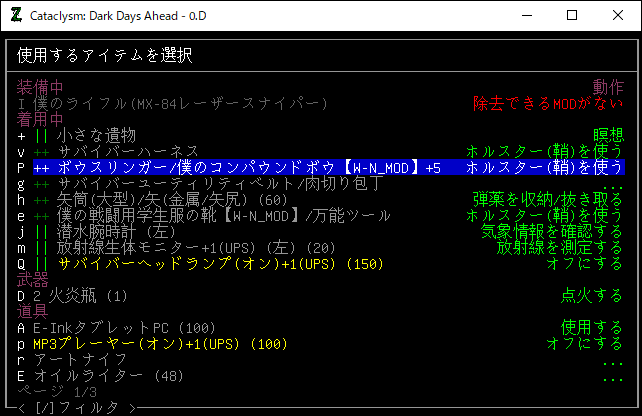Click the ++ marker beside サバイバーユーティリティベルト
Screen dimensions: 642x416
pos(41,183)
